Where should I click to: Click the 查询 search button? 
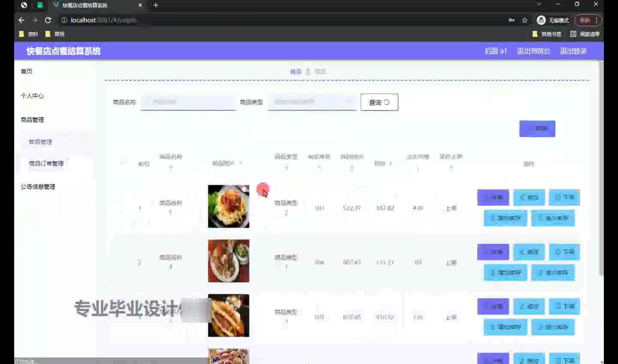(379, 102)
